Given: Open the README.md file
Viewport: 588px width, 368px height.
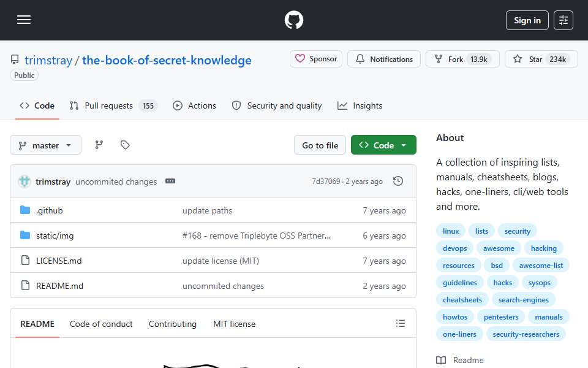Looking at the screenshot, I should click(59, 286).
